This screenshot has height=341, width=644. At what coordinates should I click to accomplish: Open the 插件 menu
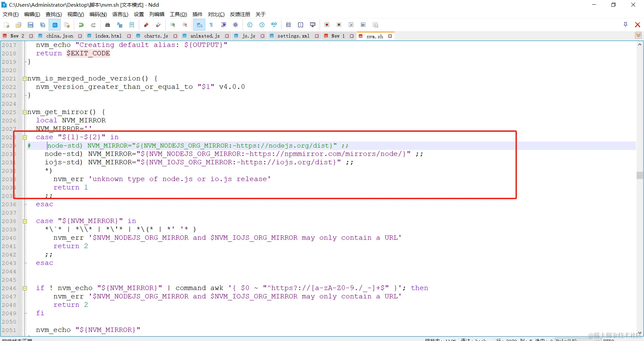click(198, 14)
